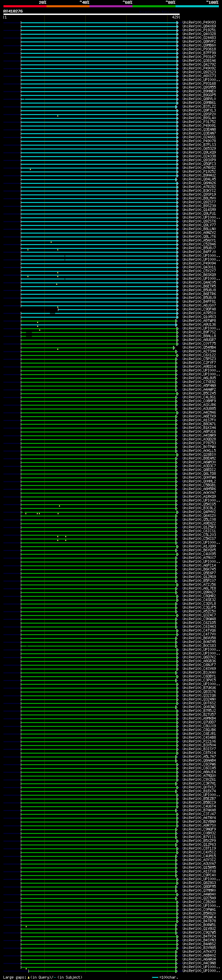Select the label UniRef100_Q9SM55
Viewport: 222px width, 980px height.
199,88
